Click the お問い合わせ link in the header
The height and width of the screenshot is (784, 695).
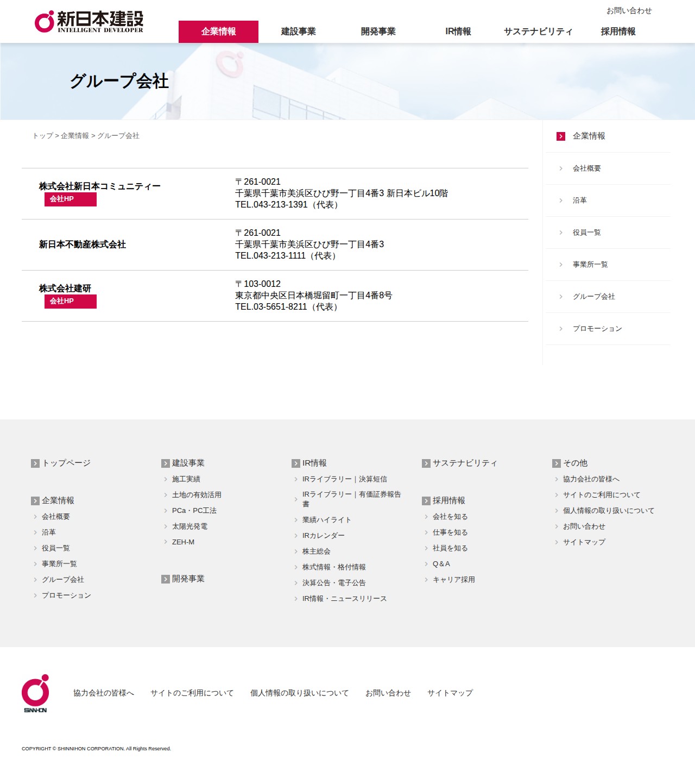click(x=629, y=11)
